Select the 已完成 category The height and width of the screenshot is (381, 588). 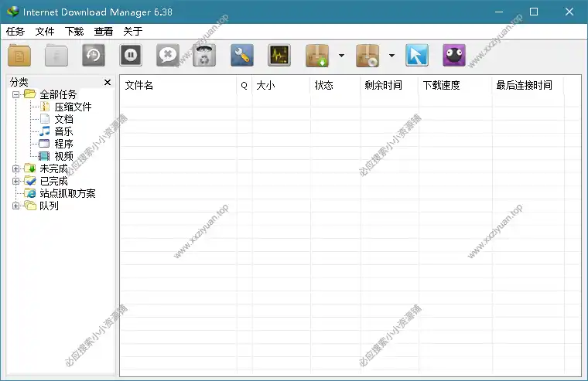[53, 181]
